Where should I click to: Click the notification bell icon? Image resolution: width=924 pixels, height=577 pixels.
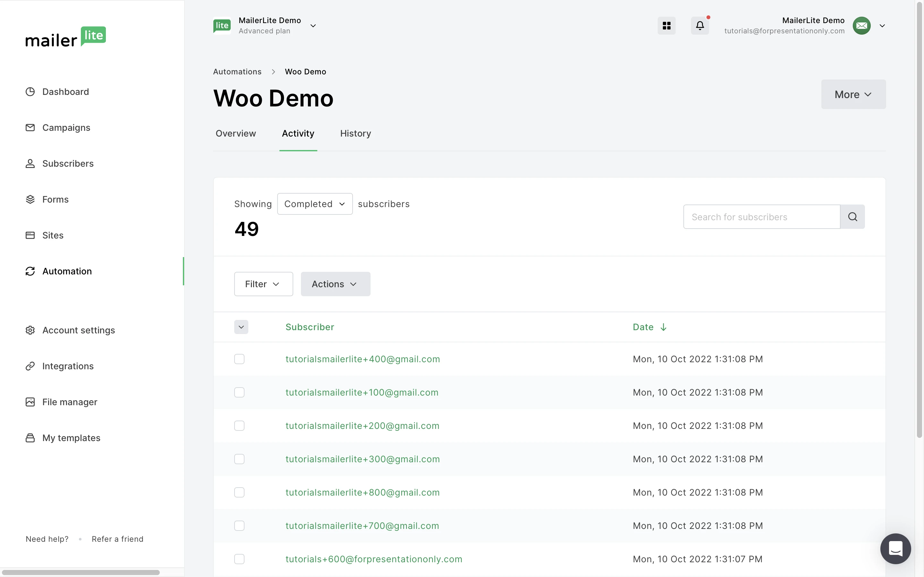pyautogui.click(x=699, y=26)
